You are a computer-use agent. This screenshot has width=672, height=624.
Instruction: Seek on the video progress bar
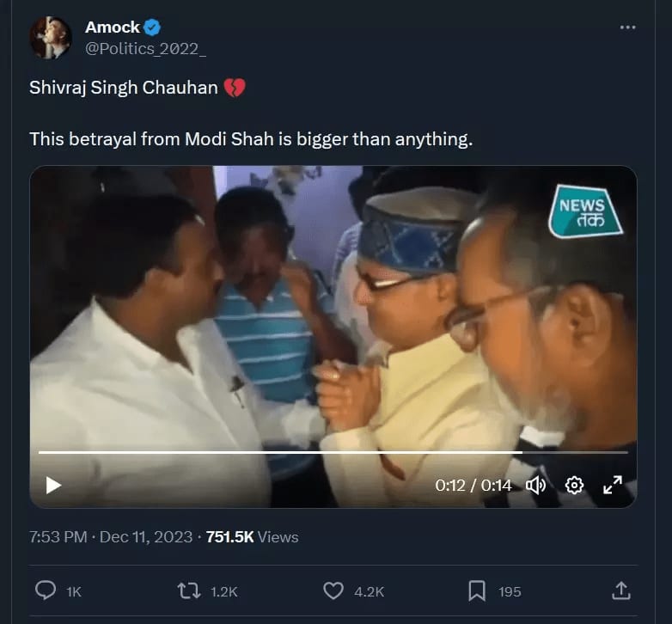coord(333,451)
